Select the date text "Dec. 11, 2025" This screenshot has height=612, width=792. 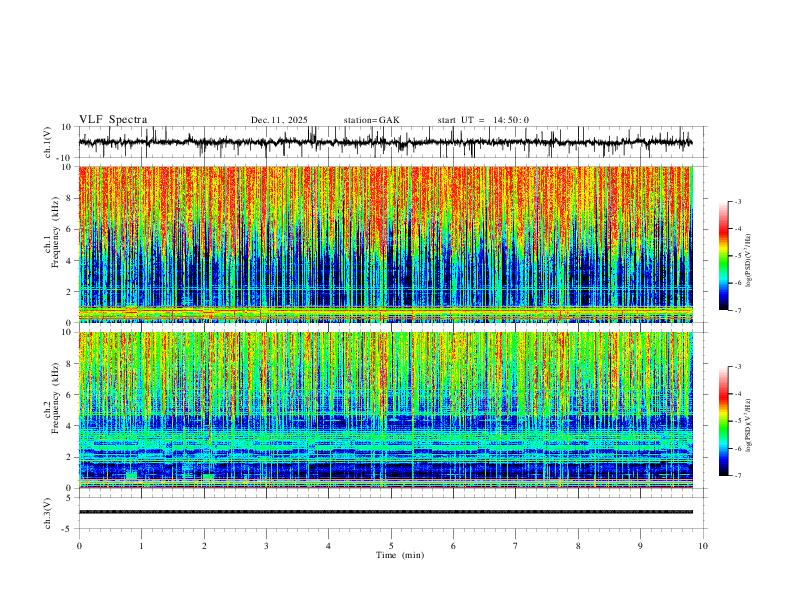tap(279, 120)
